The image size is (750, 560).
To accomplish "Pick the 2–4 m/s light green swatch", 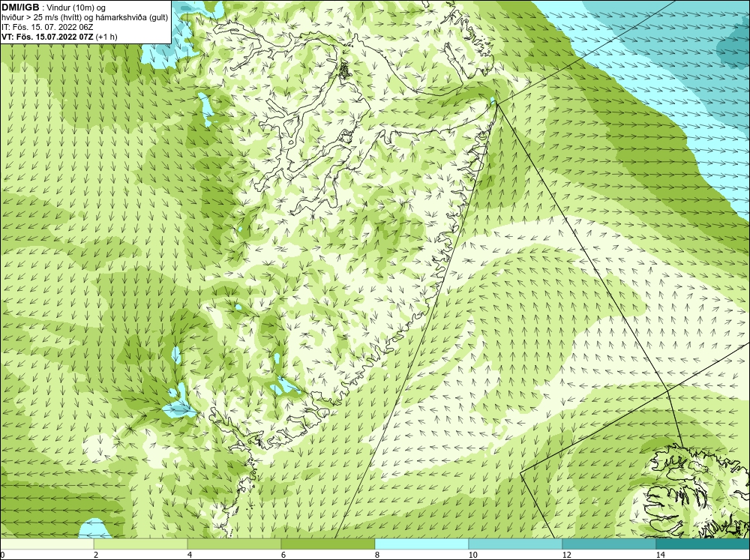I will (141, 544).
